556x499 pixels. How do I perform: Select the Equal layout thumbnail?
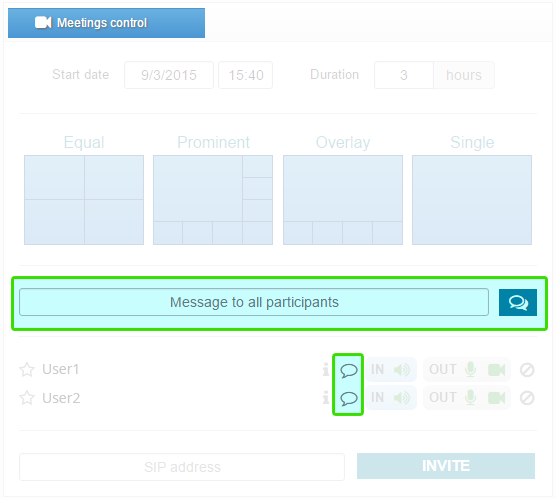84,200
